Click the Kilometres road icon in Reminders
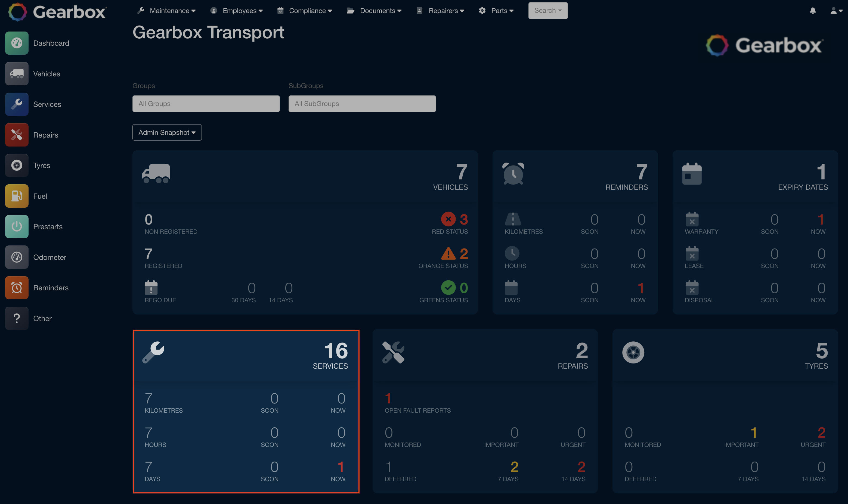 coord(513,219)
